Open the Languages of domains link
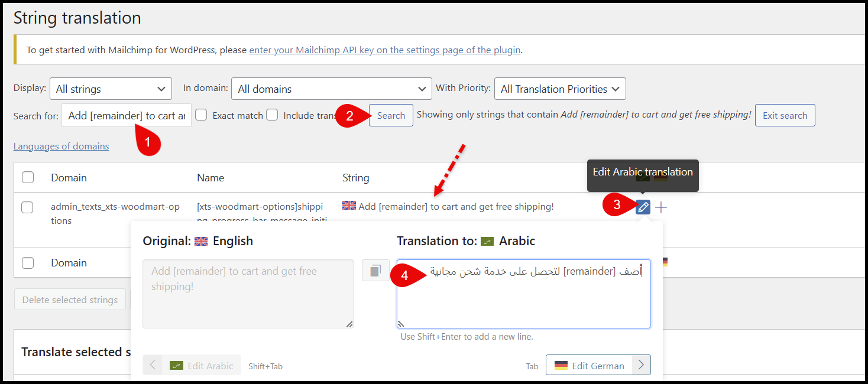This screenshot has width=868, height=384. [61, 147]
